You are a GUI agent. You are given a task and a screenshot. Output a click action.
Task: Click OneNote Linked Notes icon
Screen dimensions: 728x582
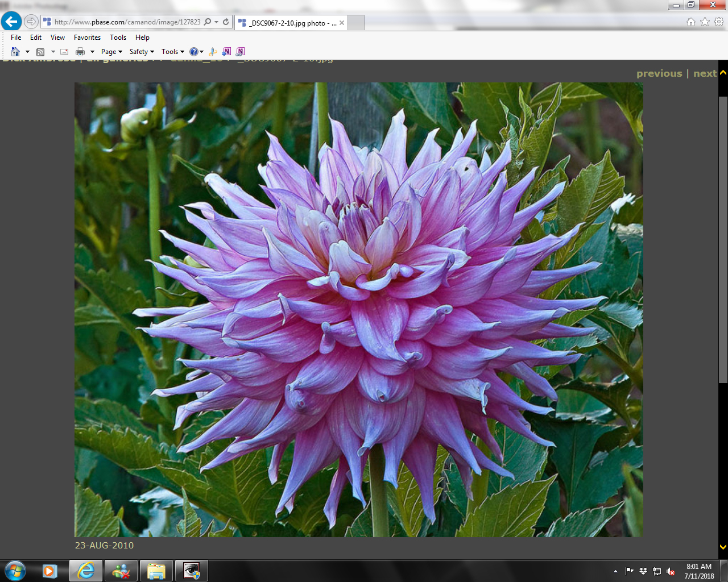point(240,52)
